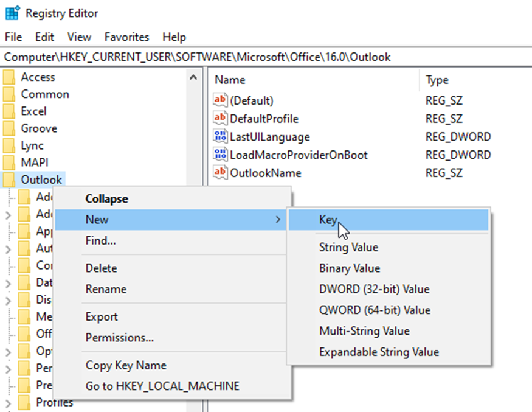Viewport: 532px width, 412px height.
Task: Click the folder icon beside Profiles
Action: click(x=24, y=402)
